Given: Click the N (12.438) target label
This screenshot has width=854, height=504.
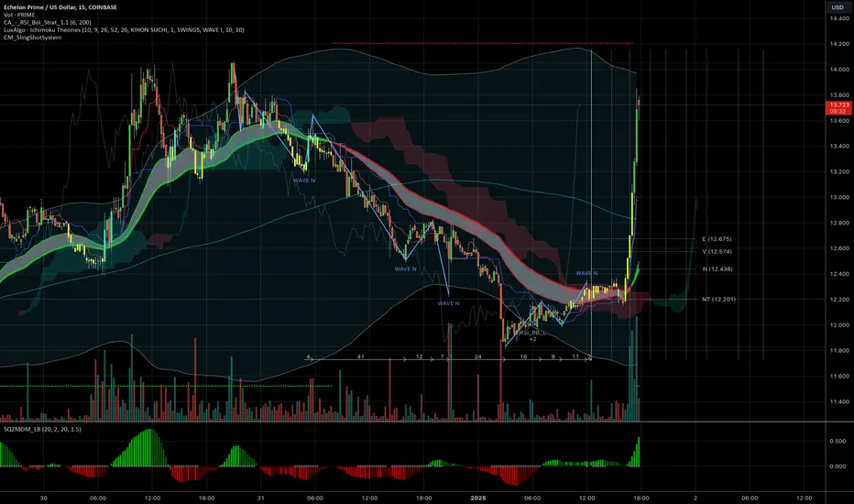Looking at the screenshot, I should (x=717, y=269).
